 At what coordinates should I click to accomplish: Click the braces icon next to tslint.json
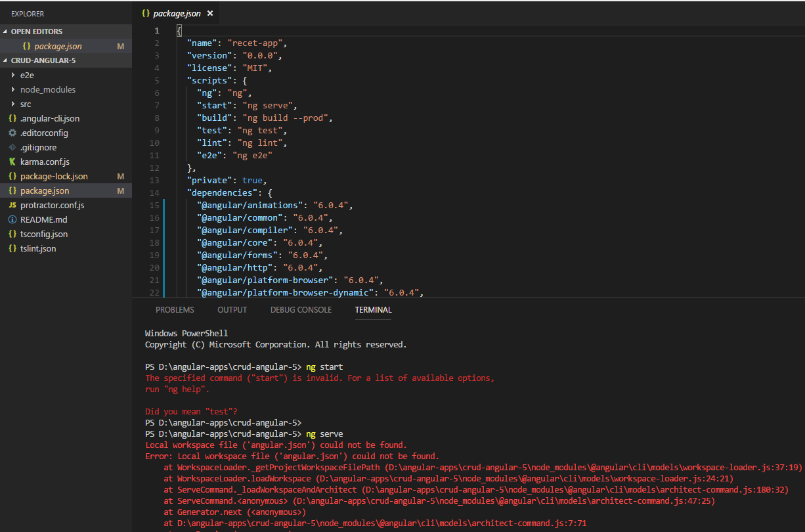pyautogui.click(x=12, y=248)
